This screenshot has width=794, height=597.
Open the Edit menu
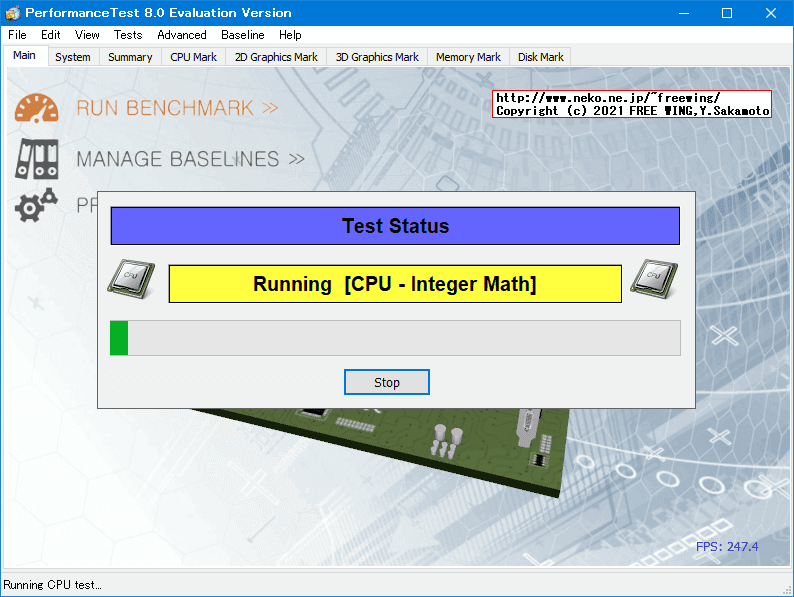51,35
